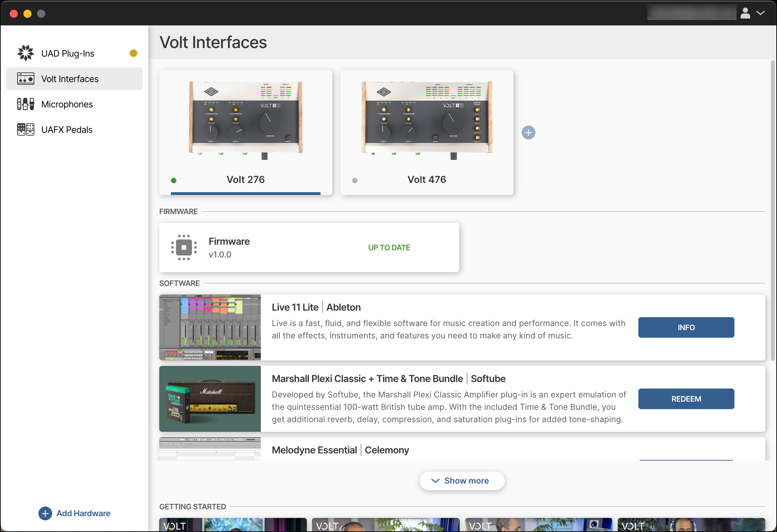Click the UAFX Pedals sidebar icon

click(x=26, y=129)
